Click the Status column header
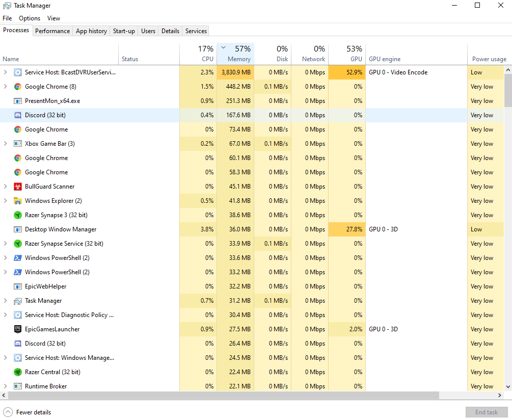Screen dimensions: 512x420 click(x=149, y=54)
